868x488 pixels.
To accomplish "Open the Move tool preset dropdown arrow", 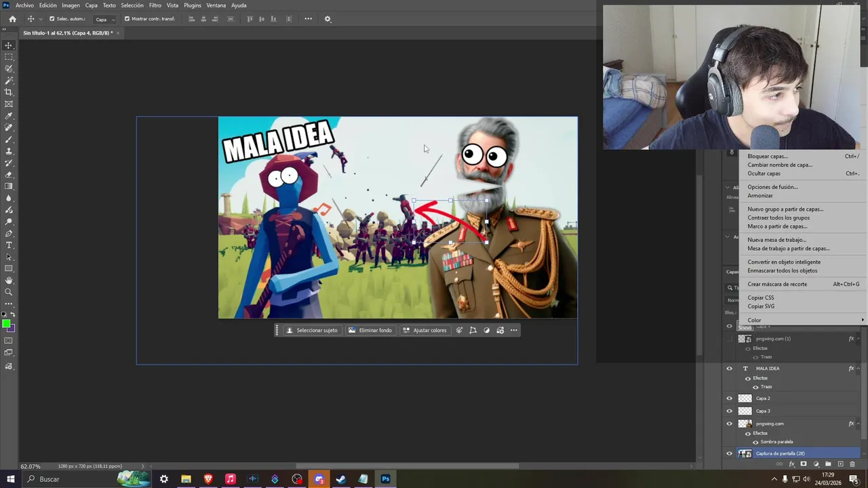I will pos(40,19).
